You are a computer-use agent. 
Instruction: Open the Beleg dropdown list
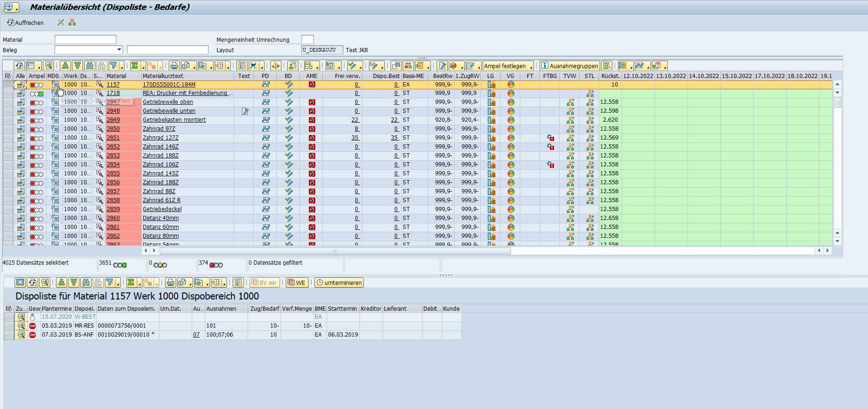(119, 50)
